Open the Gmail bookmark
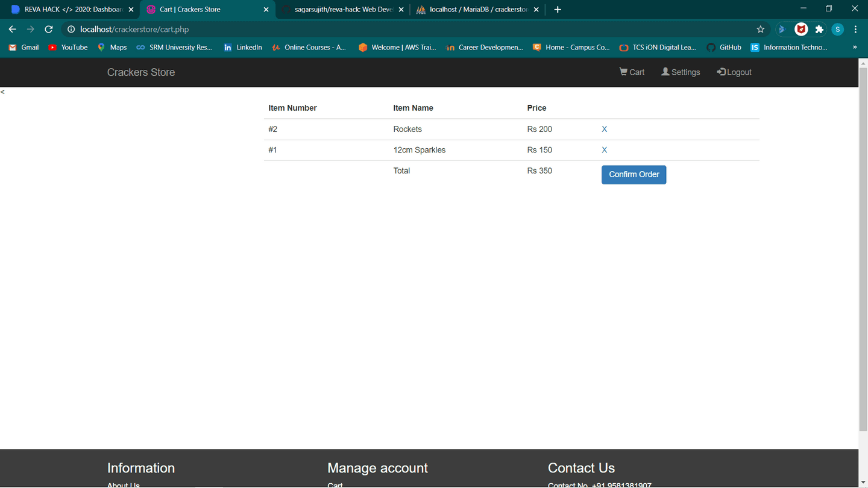868x488 pixels. coord(24,47)
